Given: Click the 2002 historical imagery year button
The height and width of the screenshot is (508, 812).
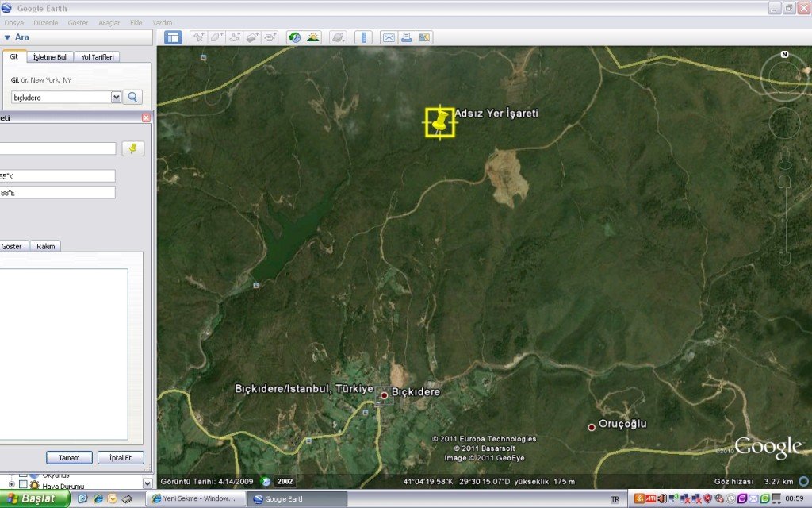Looking at the screenshot, I should tap(285, 482).
